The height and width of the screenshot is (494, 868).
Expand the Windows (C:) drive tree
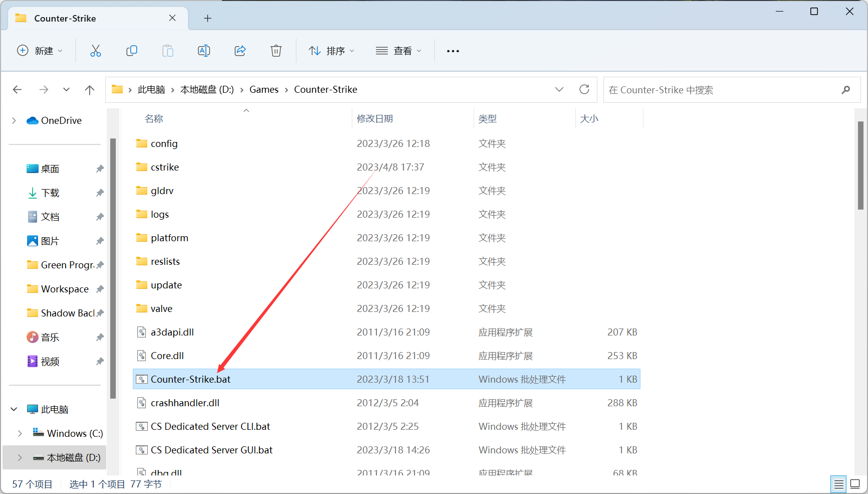click(20, 433)
